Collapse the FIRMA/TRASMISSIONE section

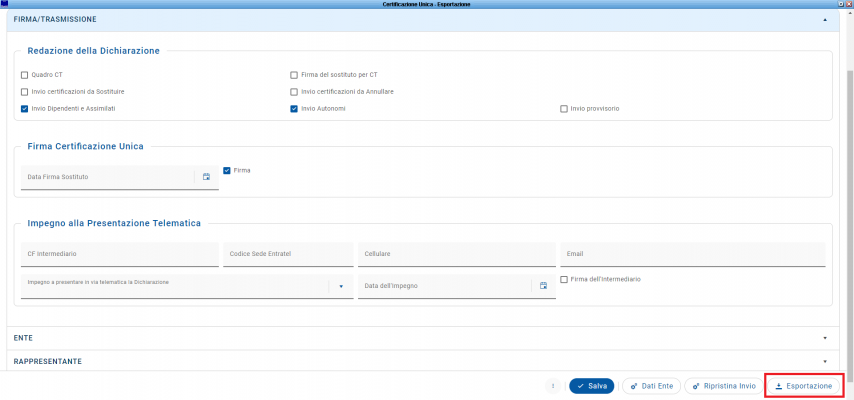tap(825, 19)
